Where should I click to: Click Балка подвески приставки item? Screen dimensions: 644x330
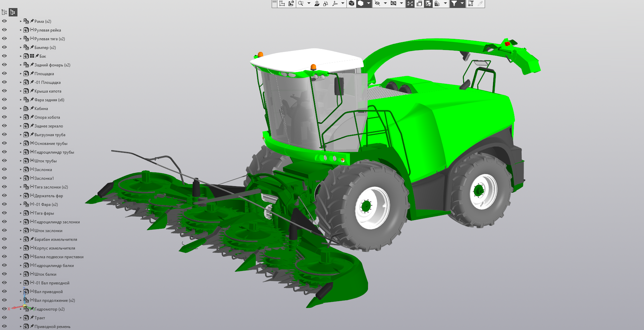coord(59,257)
